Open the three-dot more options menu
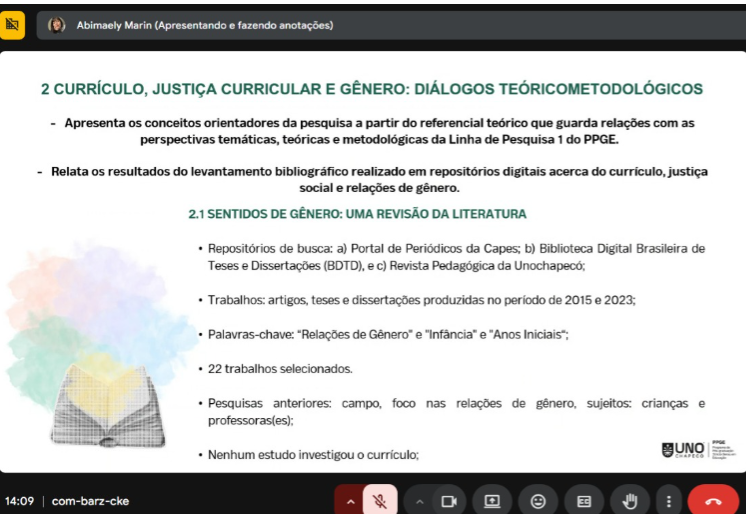The height and width of the screenshot is (514, 746). [x=669, y=500]
